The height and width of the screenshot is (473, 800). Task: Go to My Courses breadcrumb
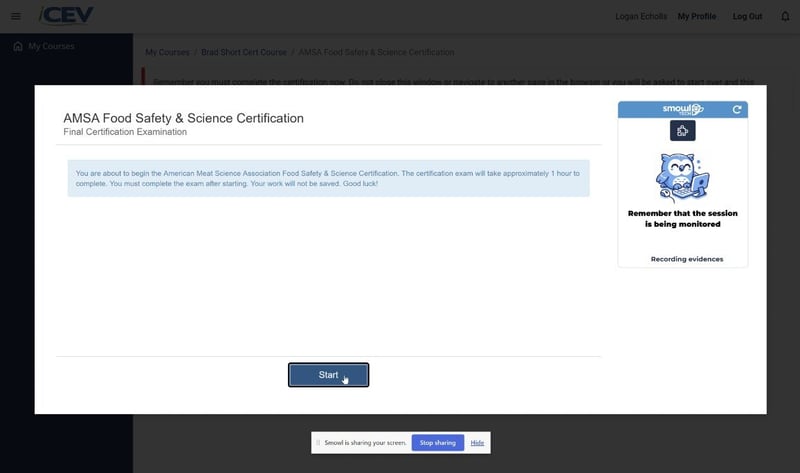167,52
